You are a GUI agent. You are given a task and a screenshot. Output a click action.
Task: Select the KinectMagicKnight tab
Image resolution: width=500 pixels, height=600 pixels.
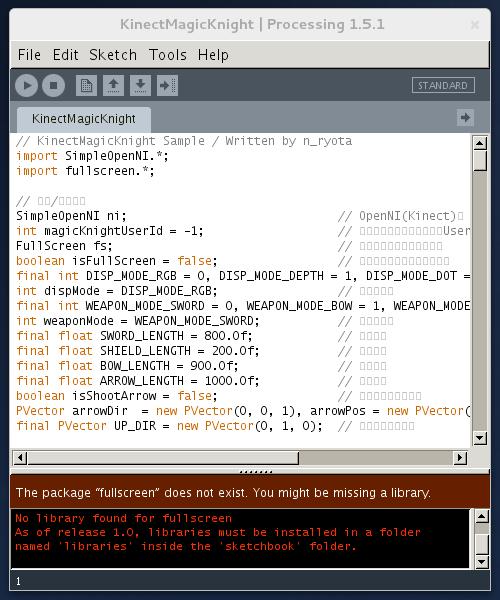(x=84, y=119)
